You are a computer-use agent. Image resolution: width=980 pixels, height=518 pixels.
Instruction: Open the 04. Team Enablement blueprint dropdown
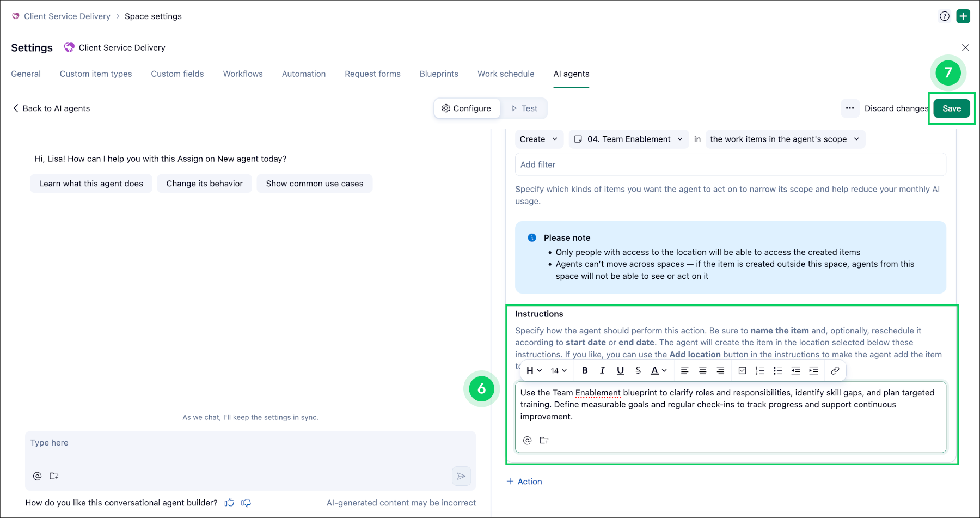tap(629, 139)
